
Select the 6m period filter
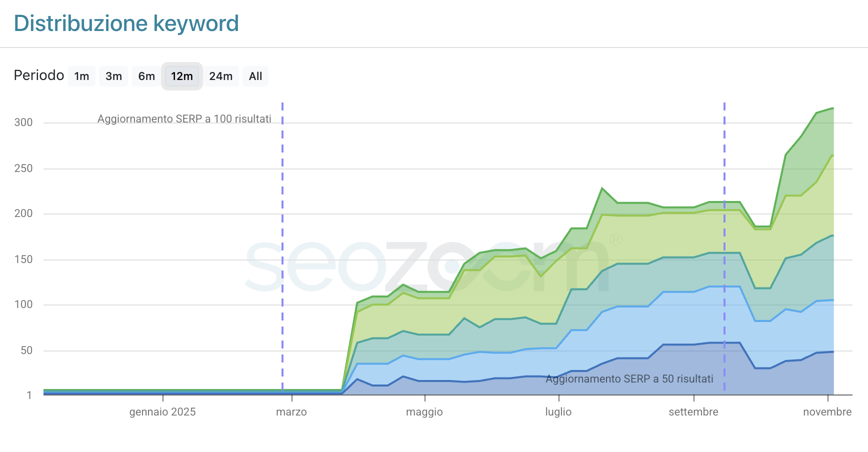(146, 76)
